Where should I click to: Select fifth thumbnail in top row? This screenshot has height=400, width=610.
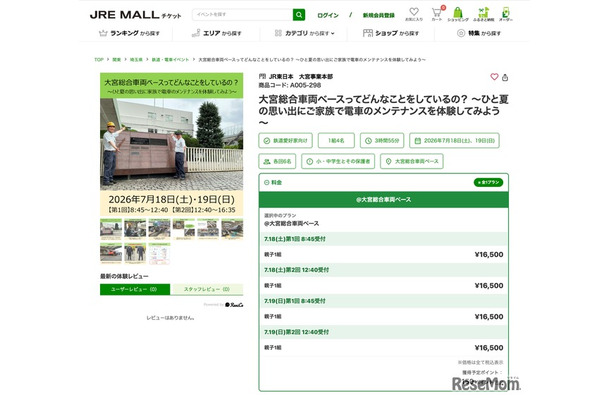[208, 228]
